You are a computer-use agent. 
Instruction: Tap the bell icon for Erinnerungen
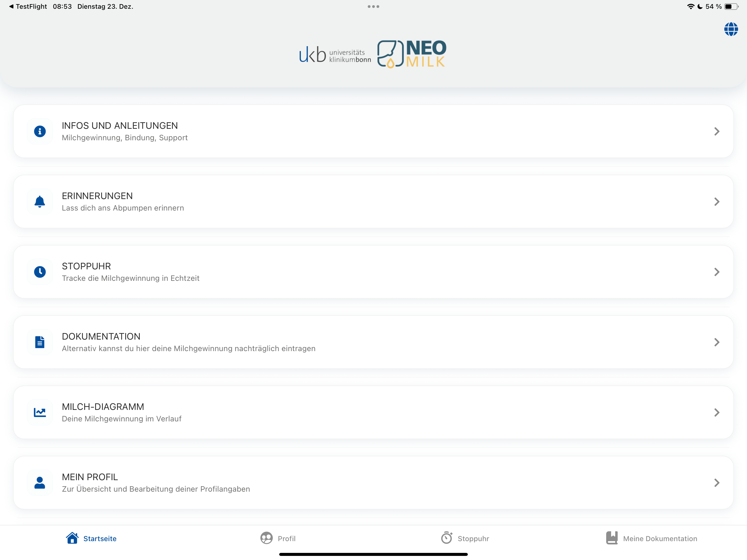click(40, 202)
